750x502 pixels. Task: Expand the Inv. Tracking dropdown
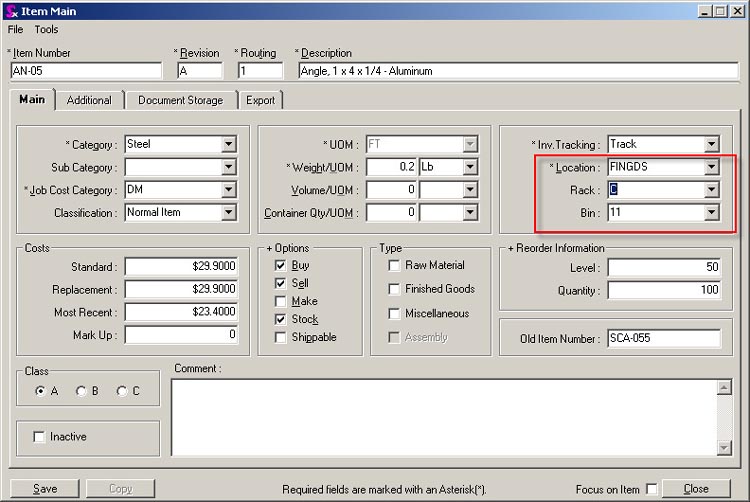711,144
